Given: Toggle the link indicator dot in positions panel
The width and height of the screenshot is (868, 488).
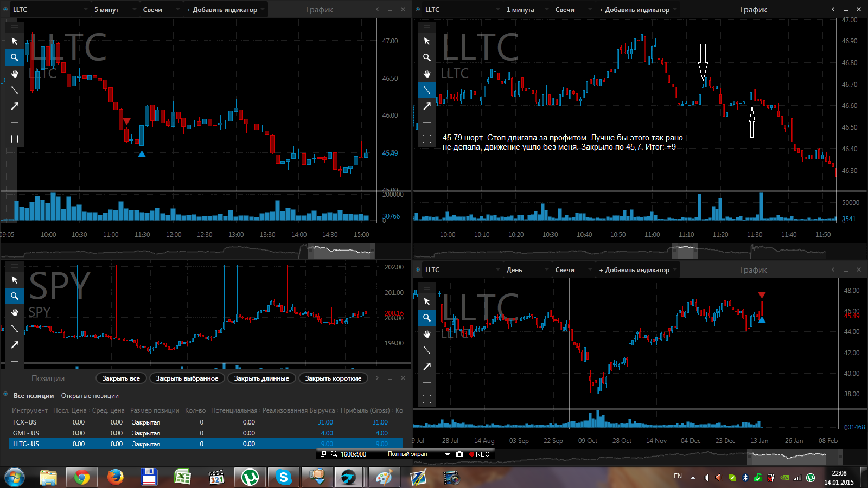Looking at the screenshot, I should [x=5, y=394].
